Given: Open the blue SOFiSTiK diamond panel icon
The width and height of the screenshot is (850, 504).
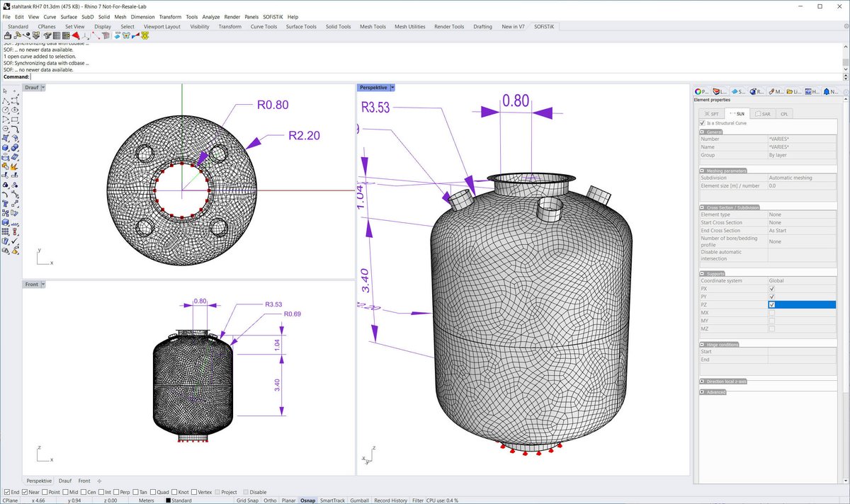Looking at the screenshot, I should coord(735,91).
